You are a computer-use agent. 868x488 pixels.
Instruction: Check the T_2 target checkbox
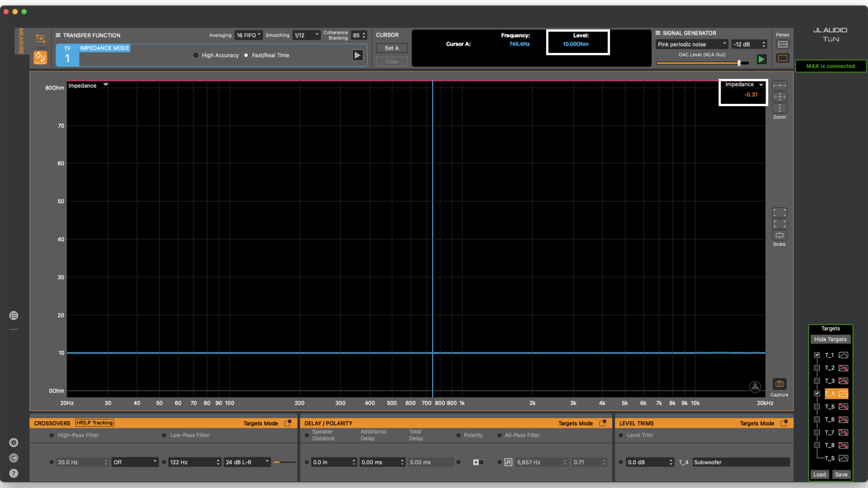coord(817,368)
